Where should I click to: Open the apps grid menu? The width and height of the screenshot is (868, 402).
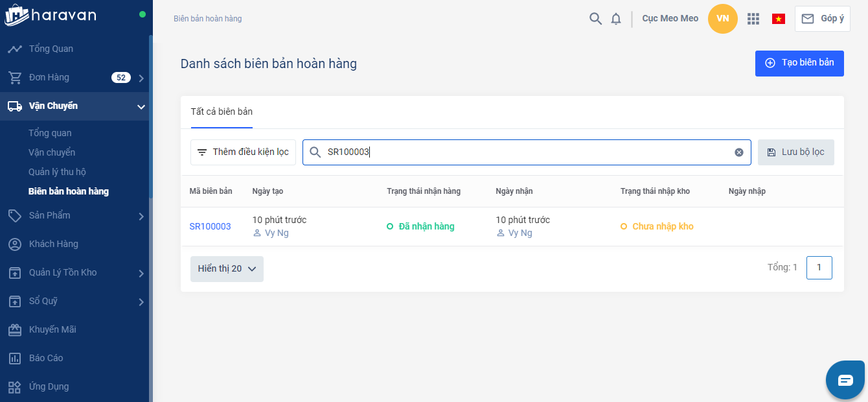[x=753, y=19]
